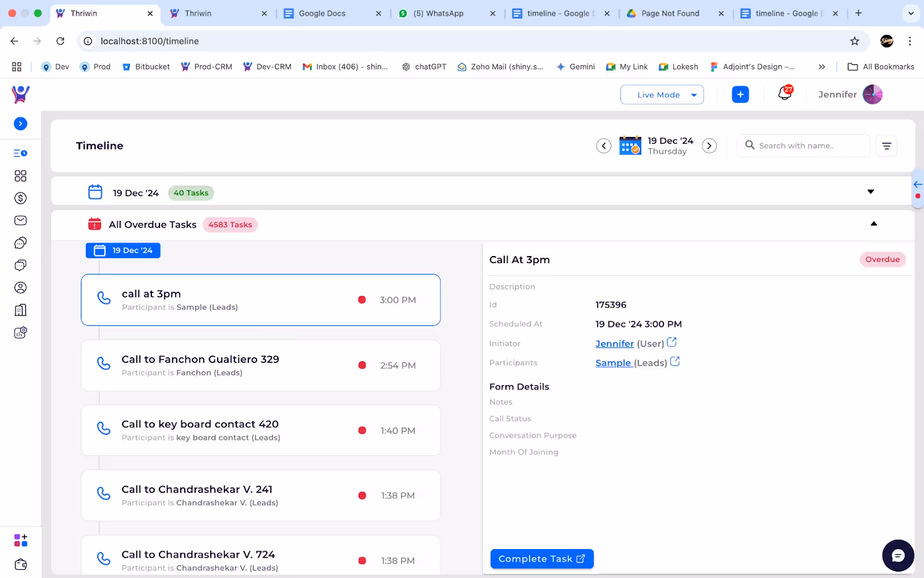
Task: Select the Call to Fanchon Gualtiero 329 task
Action: pyautogui.click(x=260, y=365)
